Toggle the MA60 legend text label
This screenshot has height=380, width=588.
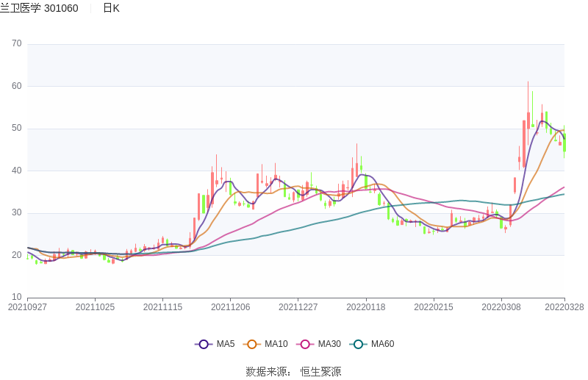(x=382, y=344)
